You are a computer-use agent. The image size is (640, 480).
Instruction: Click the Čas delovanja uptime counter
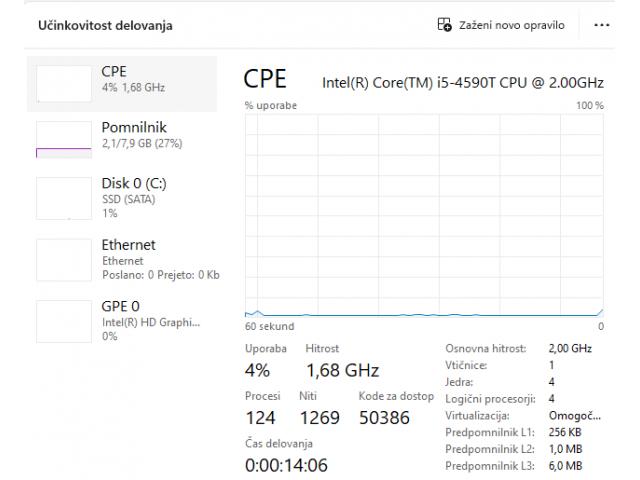tap(285, 465)
